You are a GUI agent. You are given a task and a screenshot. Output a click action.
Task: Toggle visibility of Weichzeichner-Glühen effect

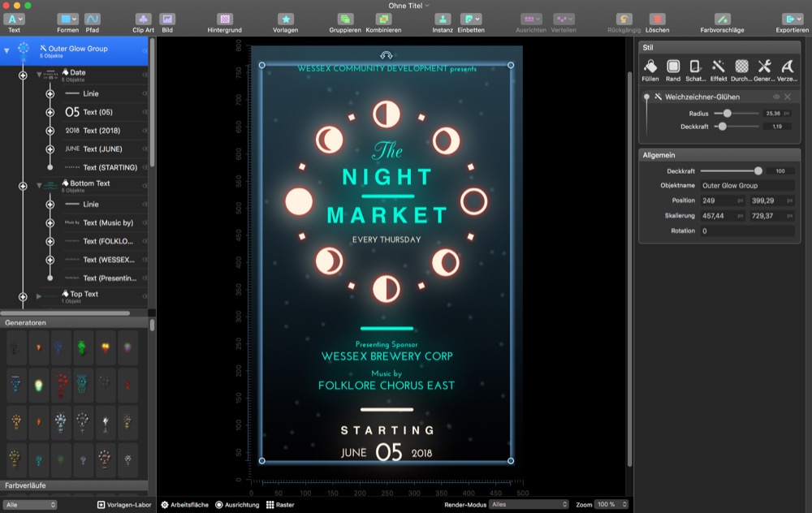tap(776, 97)
